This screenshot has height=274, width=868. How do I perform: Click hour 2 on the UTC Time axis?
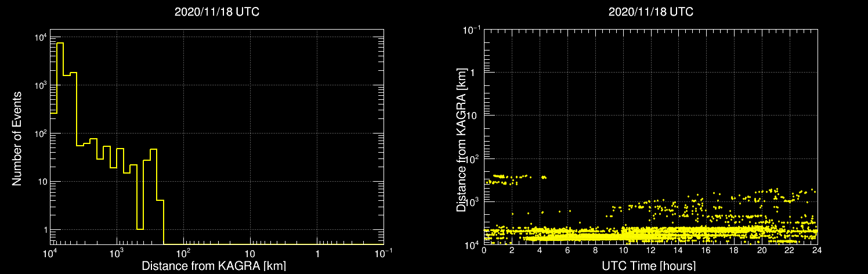512,250
